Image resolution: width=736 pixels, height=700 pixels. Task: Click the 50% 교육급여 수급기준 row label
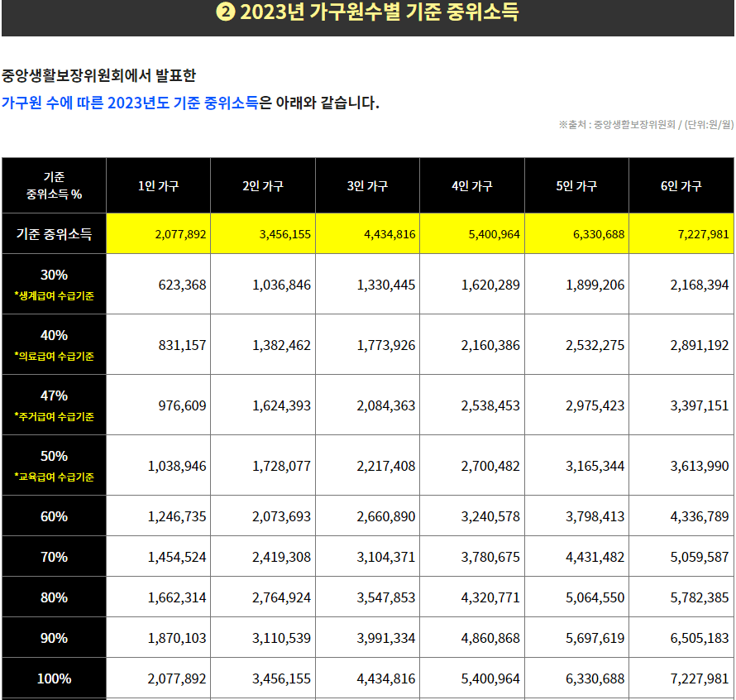pos(54,465)
